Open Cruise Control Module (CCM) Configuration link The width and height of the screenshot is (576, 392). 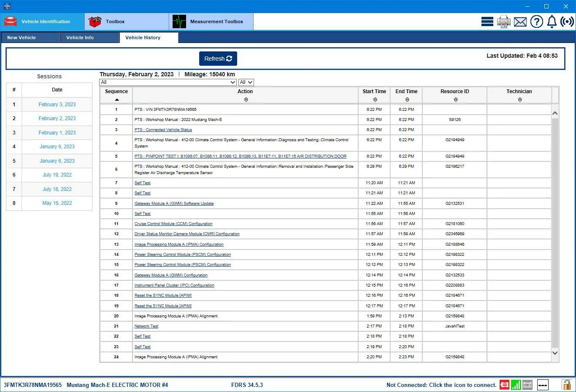(x=173, y=224)
